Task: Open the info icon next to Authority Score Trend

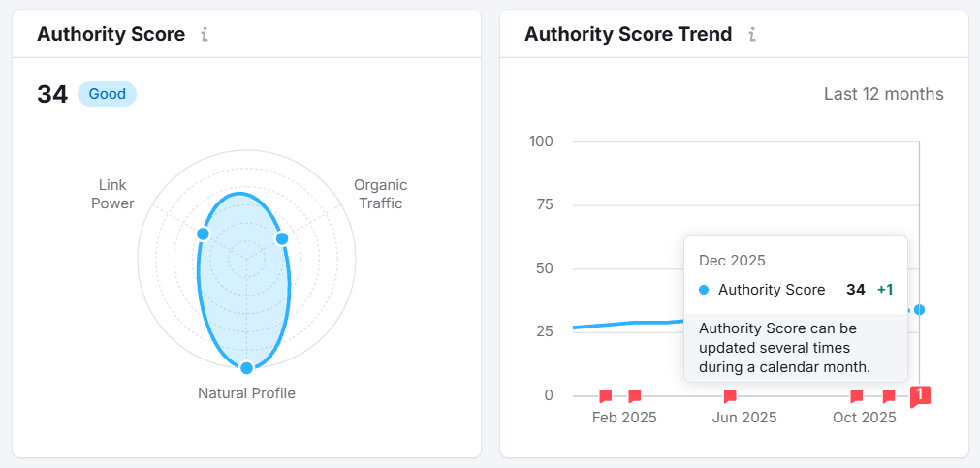Action: (751, 35)
